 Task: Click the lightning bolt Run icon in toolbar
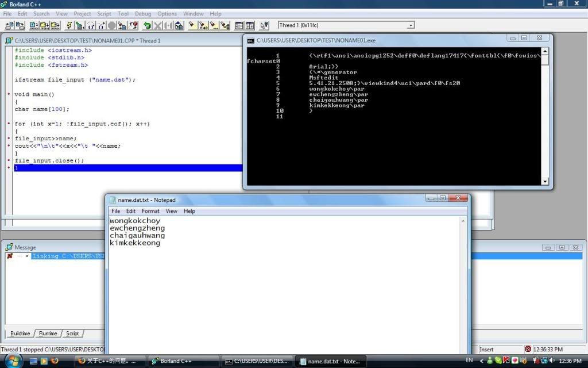click(69, 25)
